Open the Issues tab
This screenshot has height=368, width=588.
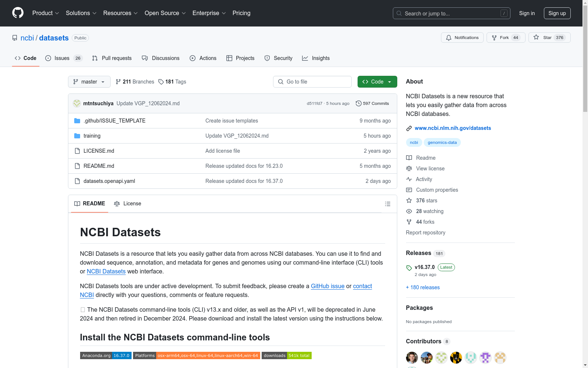64,58
